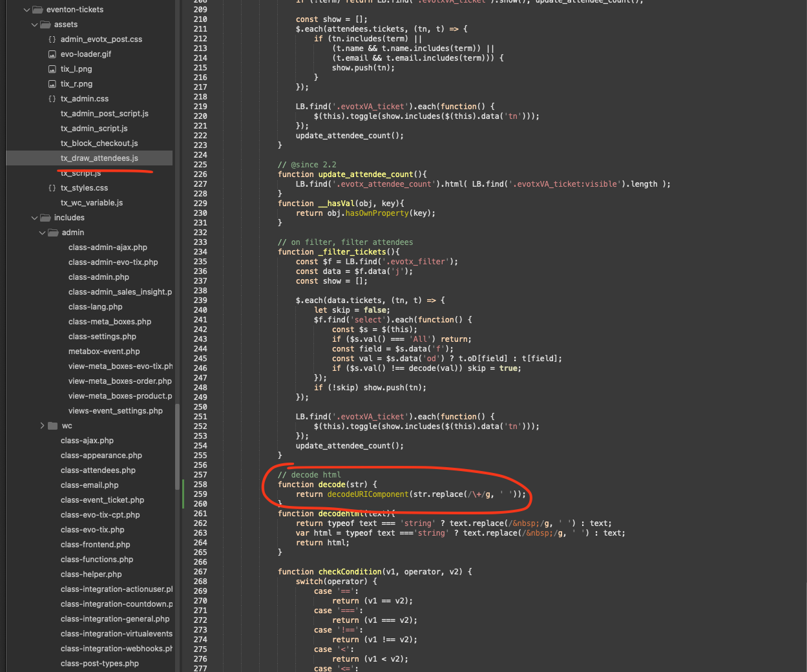This screenshot has width=807, height=672.
Task: Expand the wc folder arrow
Action: click(42, 426)
